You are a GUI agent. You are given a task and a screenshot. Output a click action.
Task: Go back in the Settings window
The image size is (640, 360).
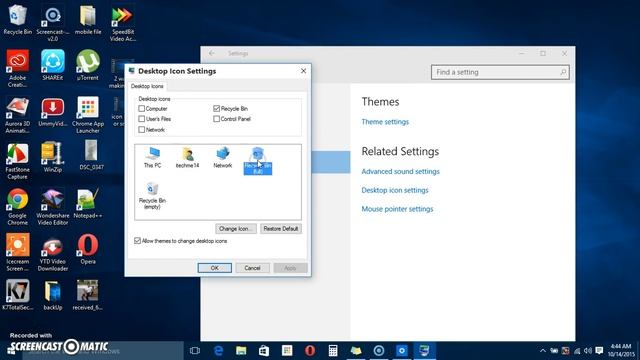point(211,53)
